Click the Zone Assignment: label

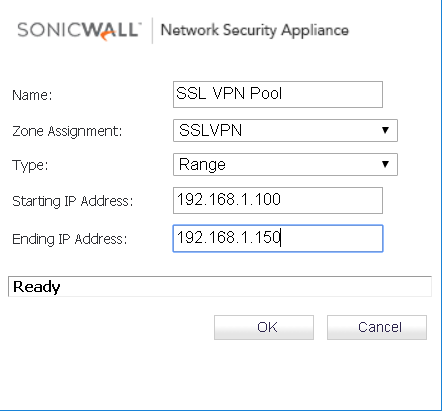tap(67, 131)
